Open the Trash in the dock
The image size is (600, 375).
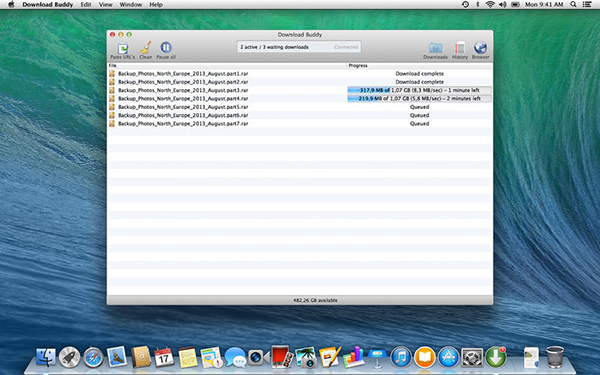click(x=554, y=357)
